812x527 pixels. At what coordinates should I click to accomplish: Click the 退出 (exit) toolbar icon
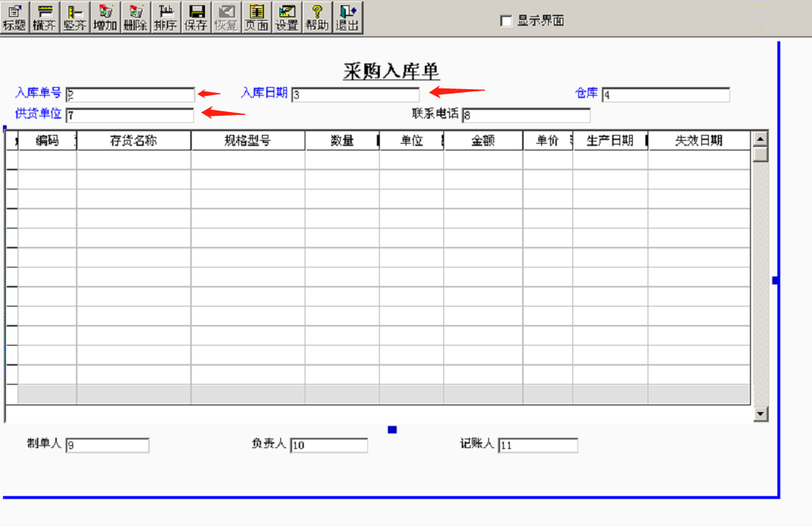(x=347, y=18)
